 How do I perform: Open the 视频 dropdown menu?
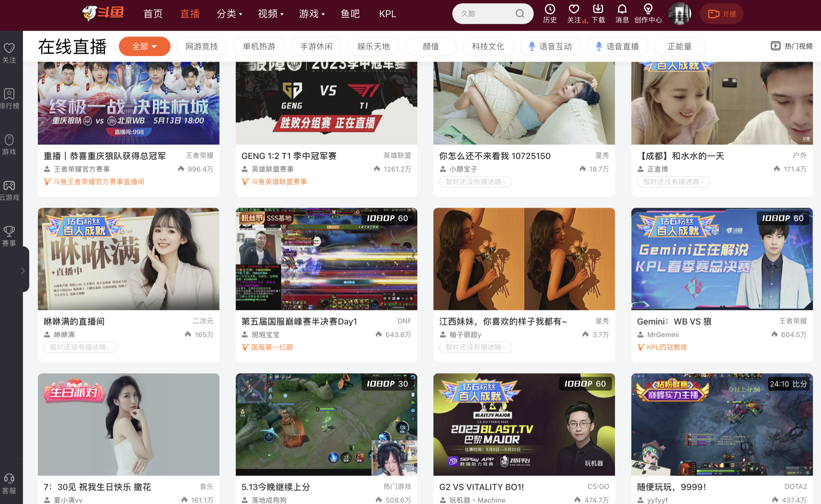click(270, 14)
